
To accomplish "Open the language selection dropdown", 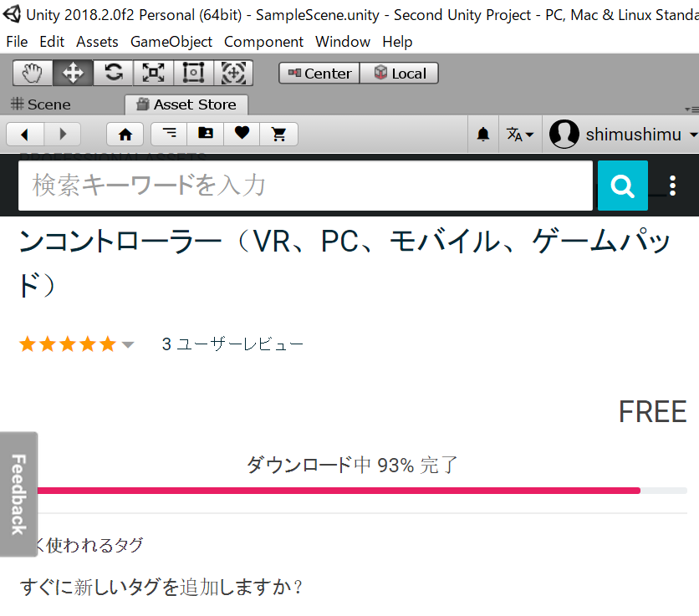I will (x=519, y=135).
